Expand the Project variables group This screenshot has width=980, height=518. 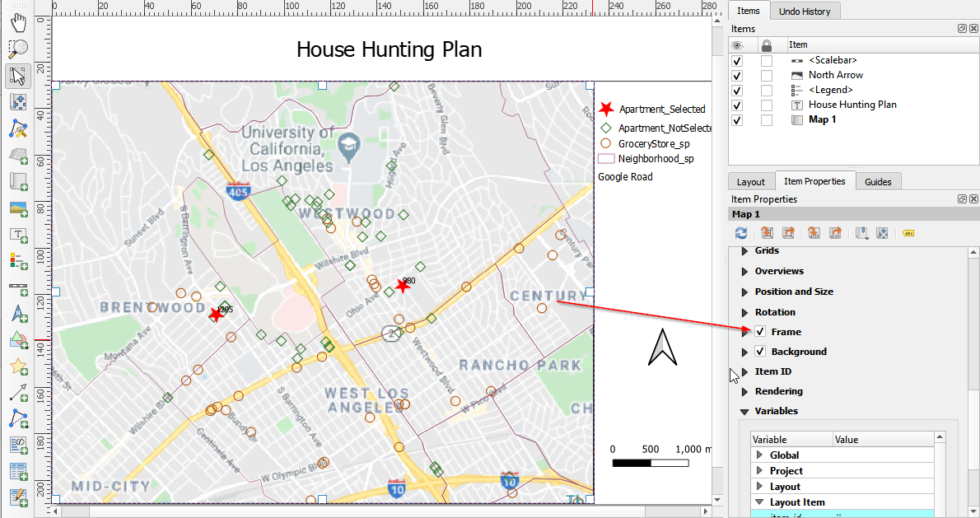(x=759, y=470)
